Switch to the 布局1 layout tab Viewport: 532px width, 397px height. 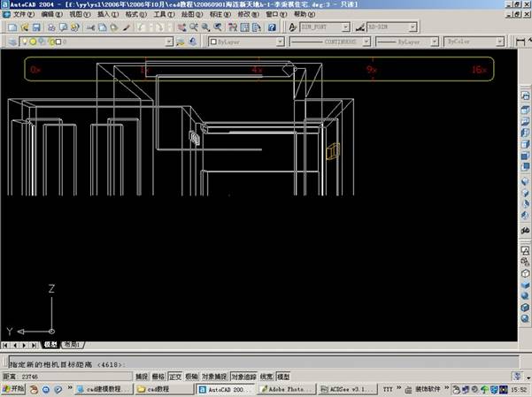[x=70, y=345]
